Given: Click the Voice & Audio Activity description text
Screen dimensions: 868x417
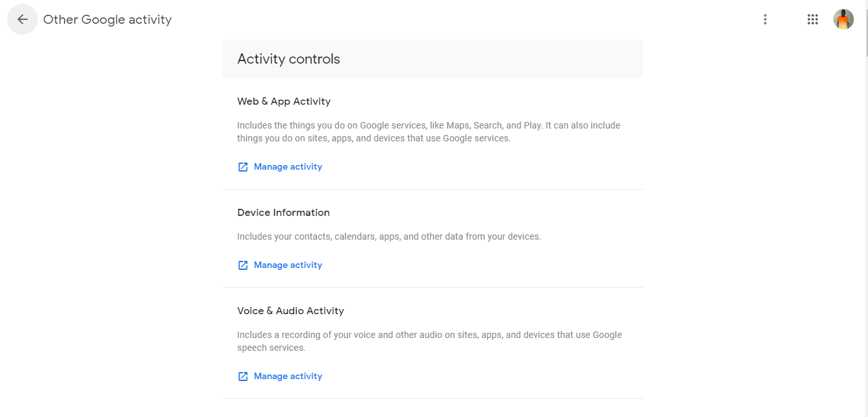Looking at the screenshot, I should tap(430, 341).
